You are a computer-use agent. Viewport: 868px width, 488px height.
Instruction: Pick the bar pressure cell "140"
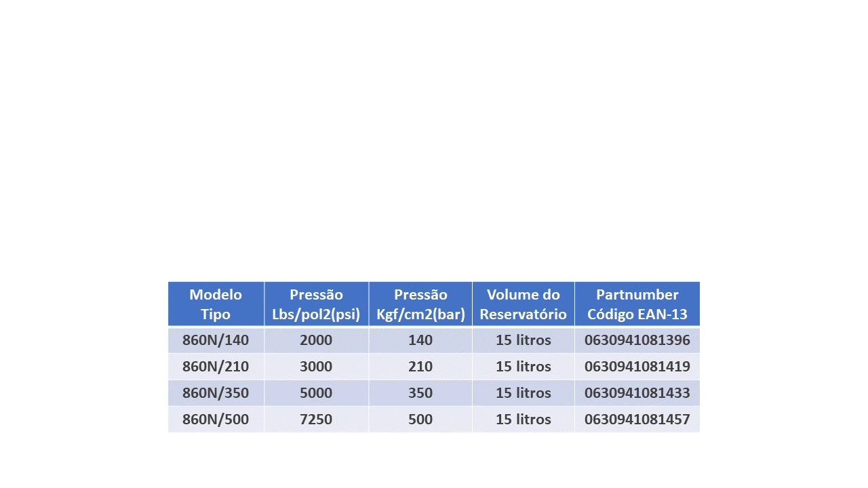420,340
